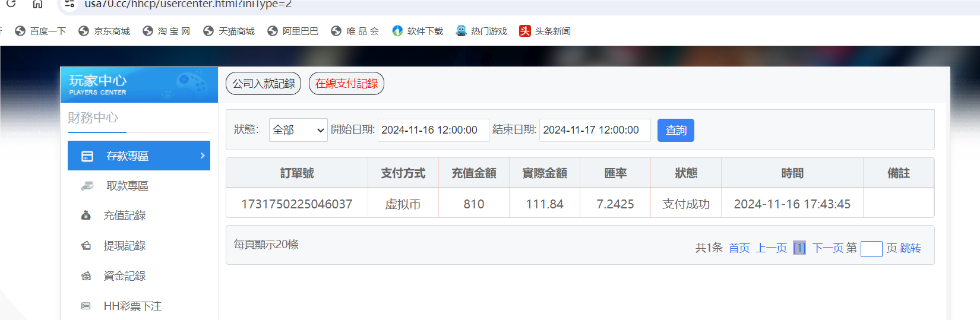Click the globe icon beside 百度一下
Image resolution: width=980 pixels, height=320 pixels.
[20, 31]
